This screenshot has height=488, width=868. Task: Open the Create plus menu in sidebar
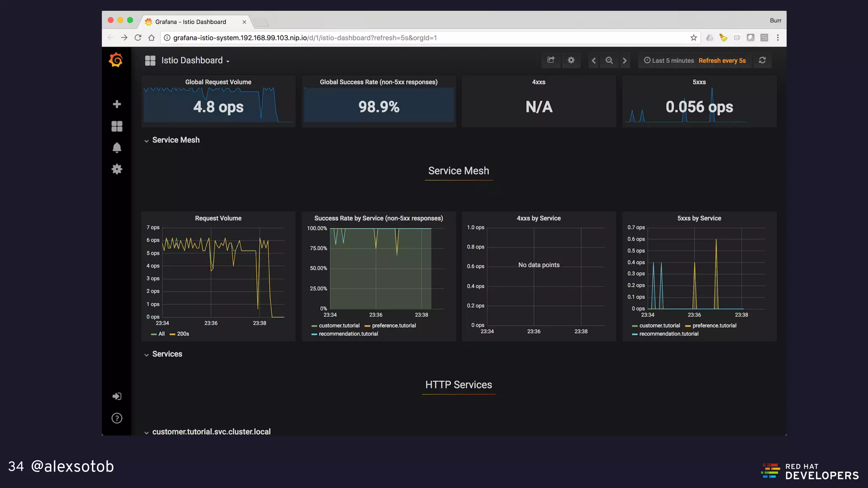click(117, 104)
